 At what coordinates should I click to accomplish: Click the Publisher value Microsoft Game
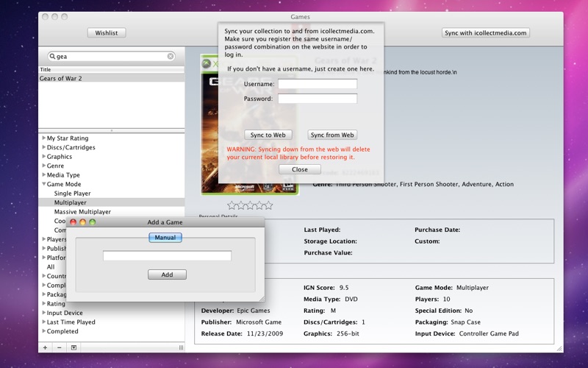259,322
